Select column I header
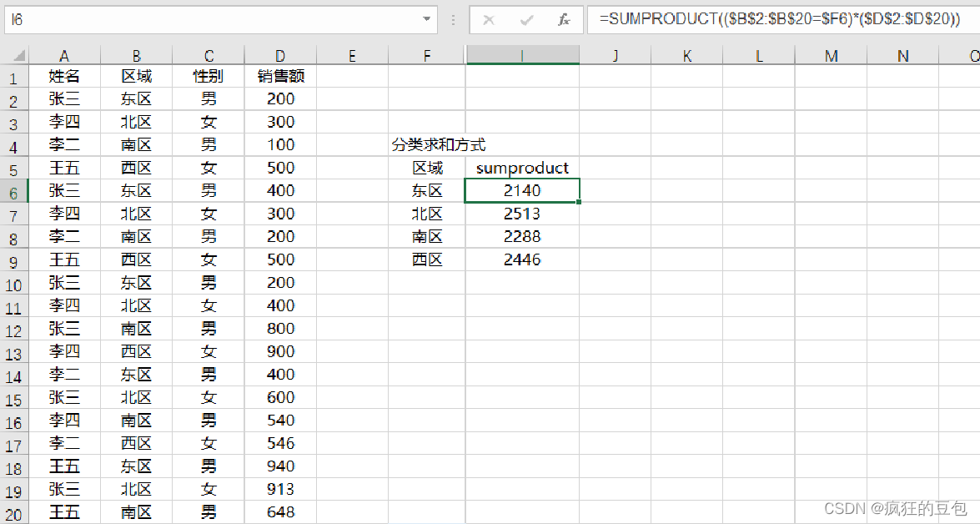 pyautogui.click(x=522, y=56)
